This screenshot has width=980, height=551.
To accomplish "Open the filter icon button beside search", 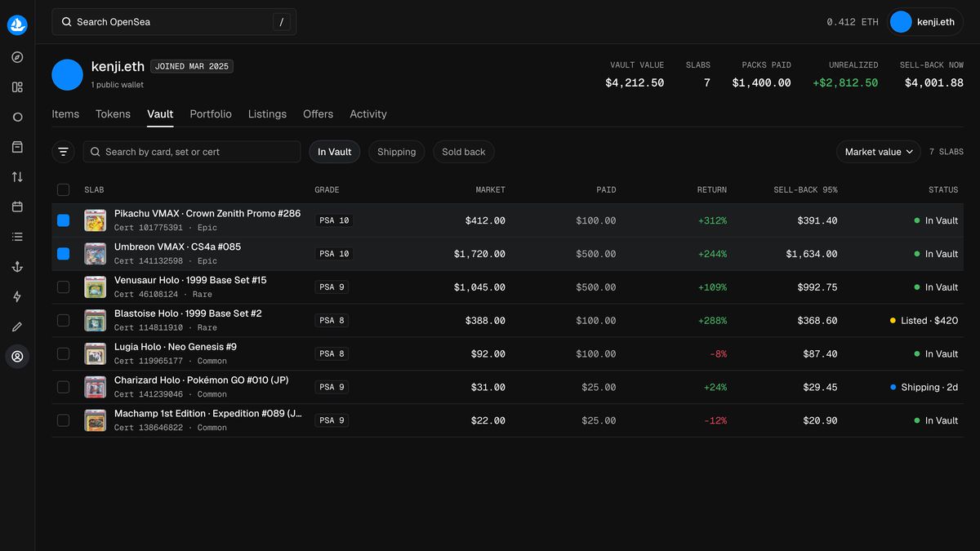I will (63, 152).
